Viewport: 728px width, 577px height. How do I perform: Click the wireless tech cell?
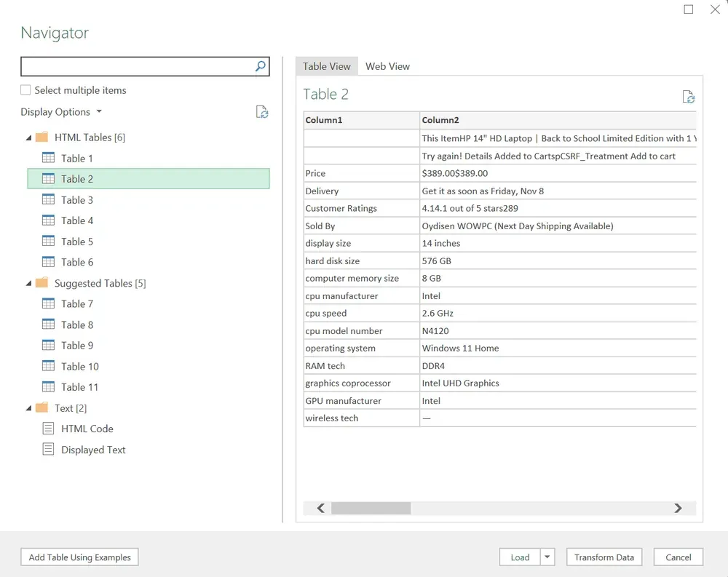coord(362,418)
